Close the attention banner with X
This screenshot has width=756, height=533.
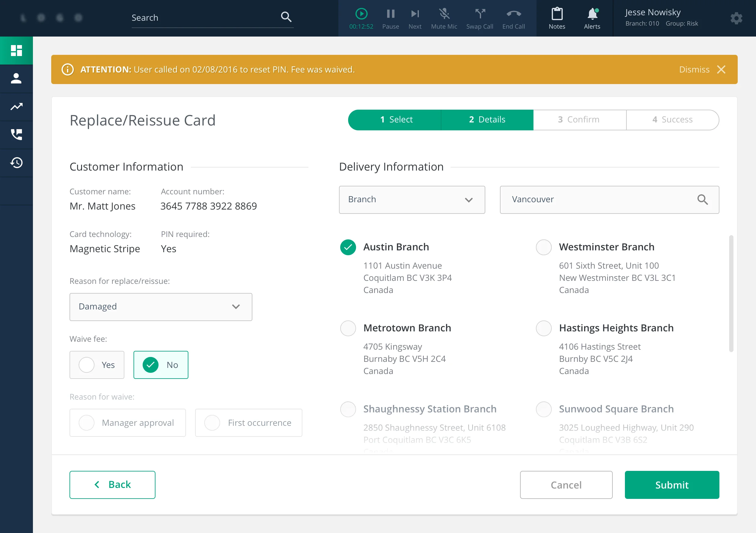[x=721, y=69]
